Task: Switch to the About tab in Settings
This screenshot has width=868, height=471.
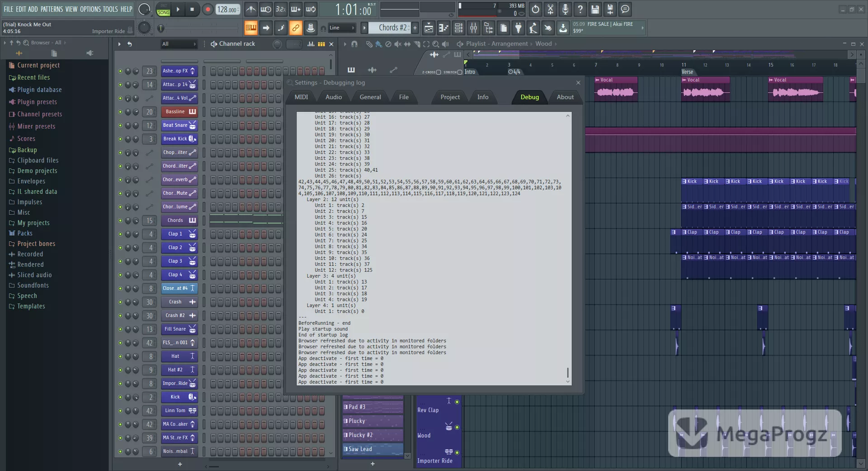Action: (565, 97)
